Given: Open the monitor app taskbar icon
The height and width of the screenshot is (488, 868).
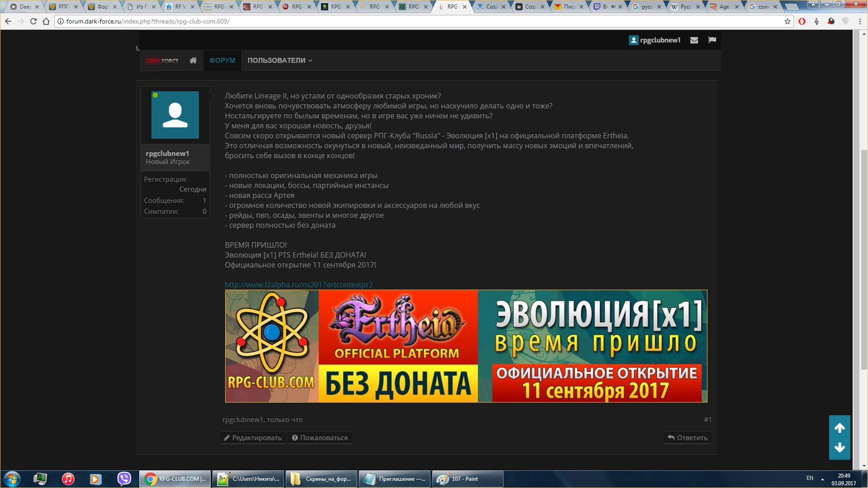Looking at the screenshot, I should (40, 479).
